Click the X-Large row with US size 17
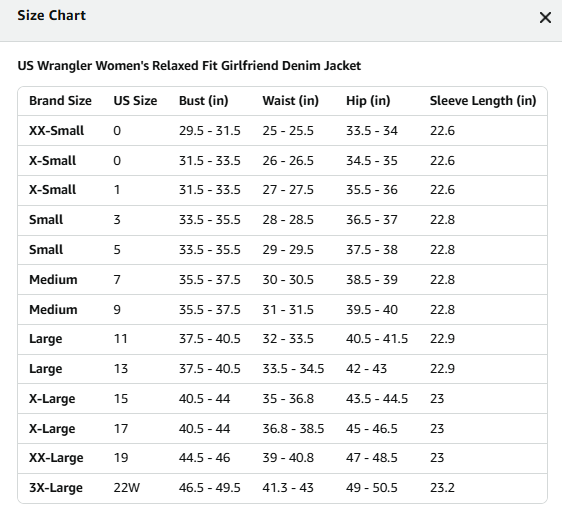The width and height of the screenshot is (562, 528). point(282,429)
